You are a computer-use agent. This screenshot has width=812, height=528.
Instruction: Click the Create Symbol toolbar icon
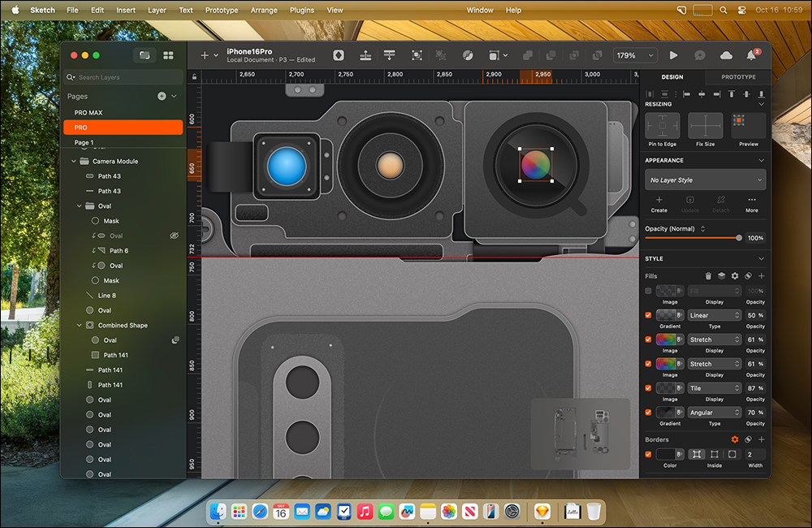tap(339, 55)
